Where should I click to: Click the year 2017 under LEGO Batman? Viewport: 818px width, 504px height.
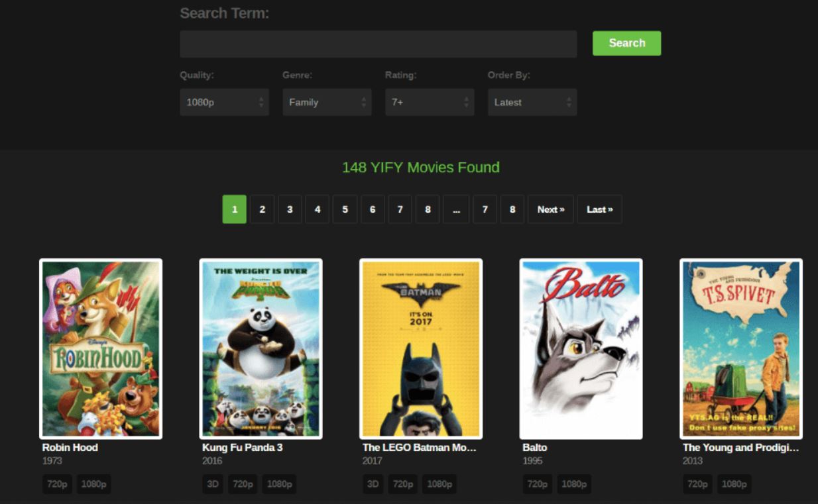click(373, 461)
